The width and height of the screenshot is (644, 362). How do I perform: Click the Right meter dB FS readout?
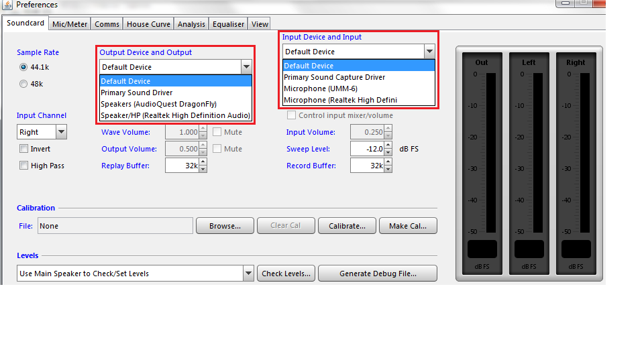[576, 249]
